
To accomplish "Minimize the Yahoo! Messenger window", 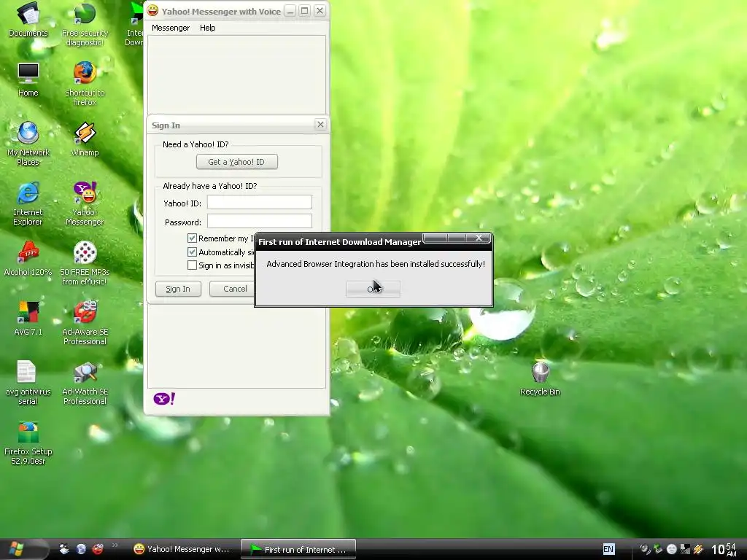I will [290, 11].
